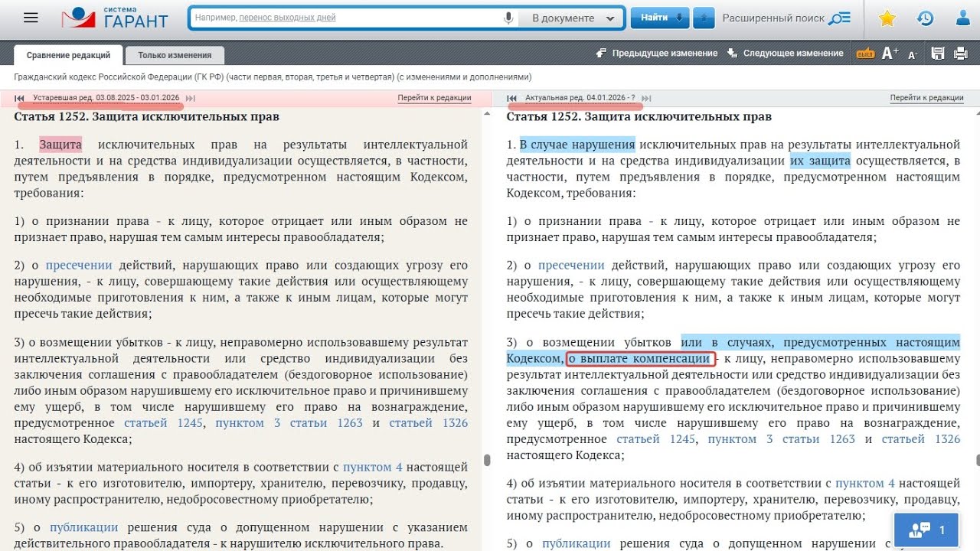Open 'пунктом 4' link in left pane
980x551 pixels.
click(x=373, y=467)
